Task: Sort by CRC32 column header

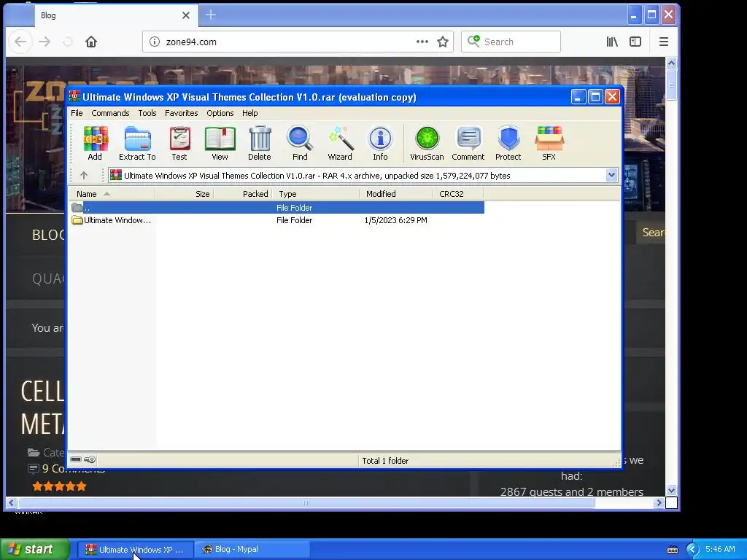Action: point(458,194)
